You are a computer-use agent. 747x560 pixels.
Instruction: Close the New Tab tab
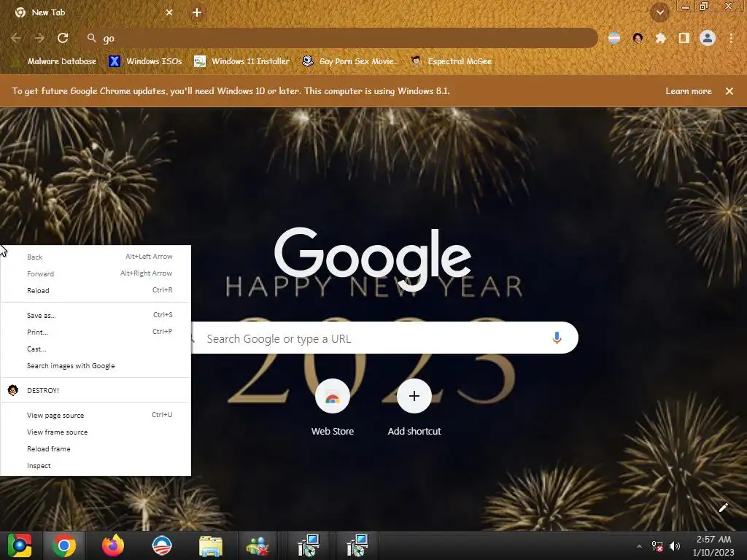(x=169, y=12)
